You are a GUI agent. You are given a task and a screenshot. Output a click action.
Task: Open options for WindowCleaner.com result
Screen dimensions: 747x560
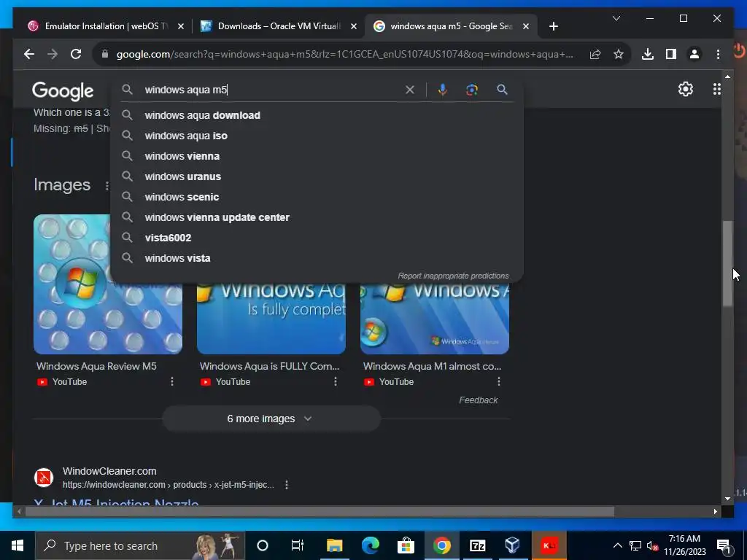(x=286, y=485)
